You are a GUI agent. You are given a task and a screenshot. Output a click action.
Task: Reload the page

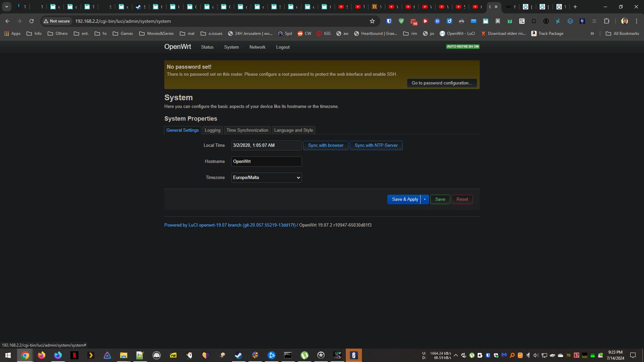[31, 21]
